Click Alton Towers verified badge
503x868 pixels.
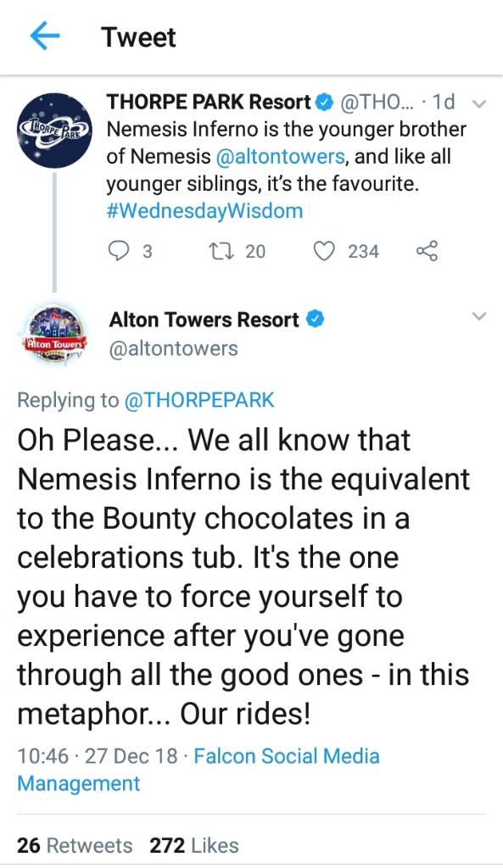pyautogui.click(x=316, y=320)
